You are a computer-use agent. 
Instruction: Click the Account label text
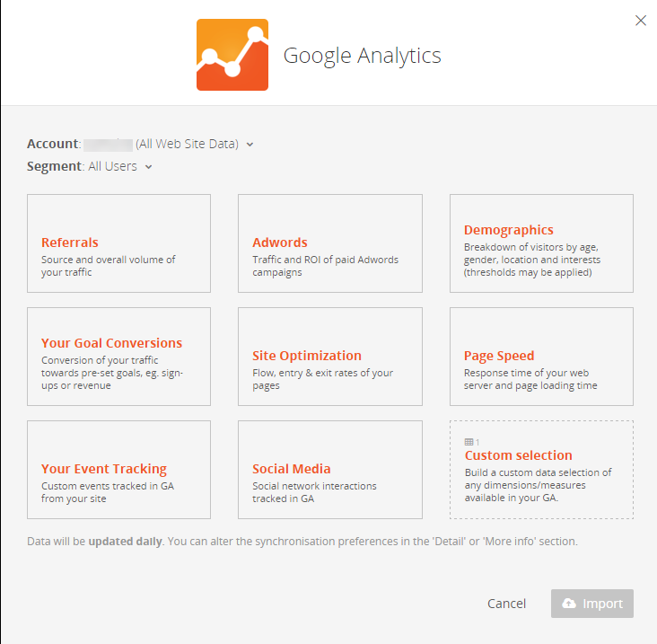[x=53, y=144]
